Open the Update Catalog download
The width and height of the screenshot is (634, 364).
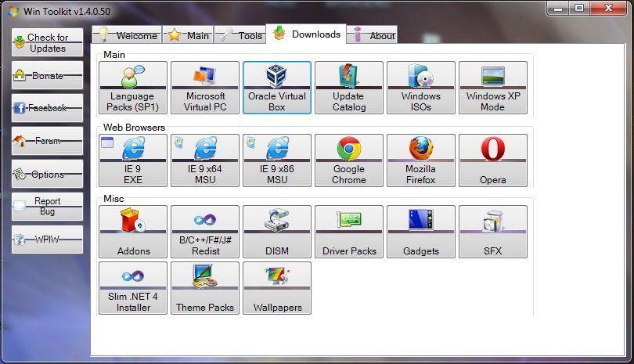pyautogui.click(x=349, y=88)
